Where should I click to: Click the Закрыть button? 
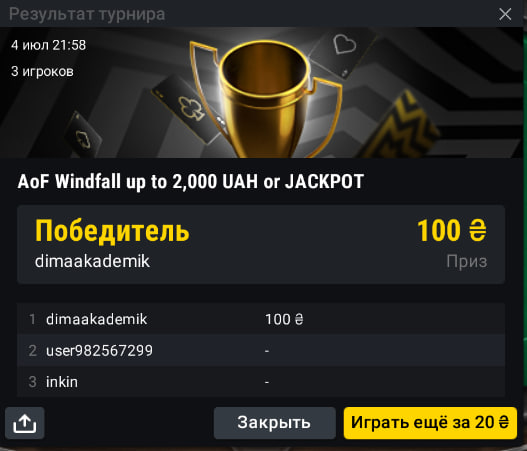275,423
